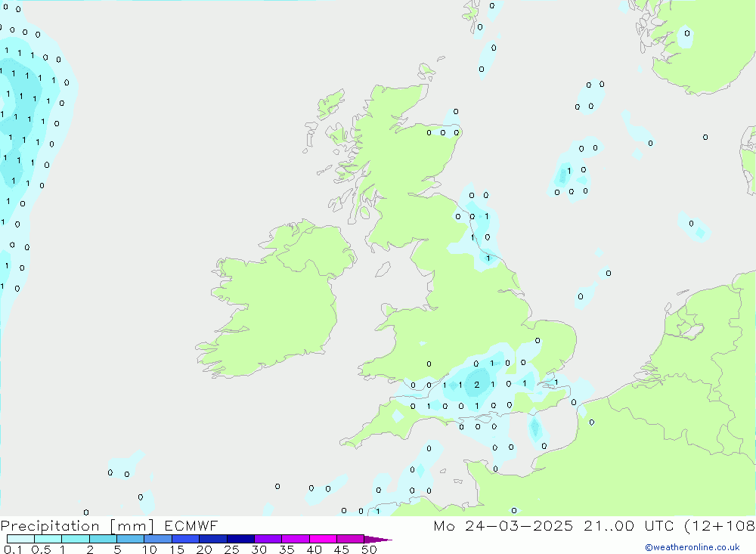The width and height of the screenshot is (756, 554).
Task: Click legend label "25"
Action: pyautogui.click(x=231, y=549)
